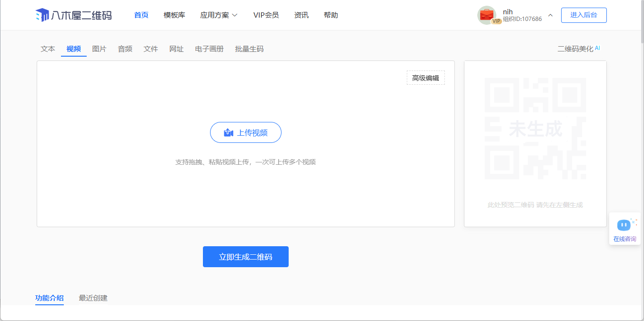Viewport: 644px width, 321px height.
Task: Open the 音频 tab
Action: [x=125, y=49]
